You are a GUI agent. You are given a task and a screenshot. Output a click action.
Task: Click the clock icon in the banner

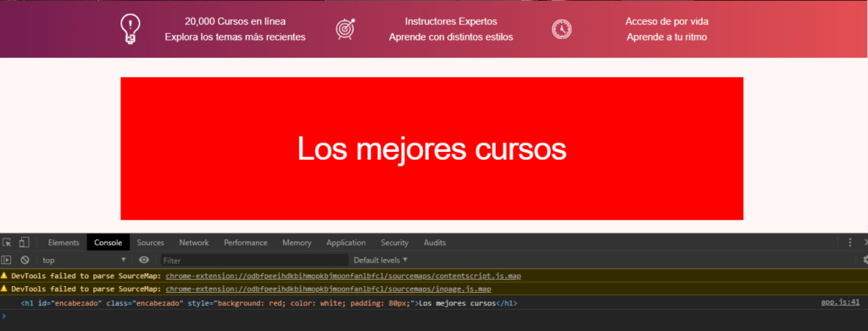[x=561, y=29]
